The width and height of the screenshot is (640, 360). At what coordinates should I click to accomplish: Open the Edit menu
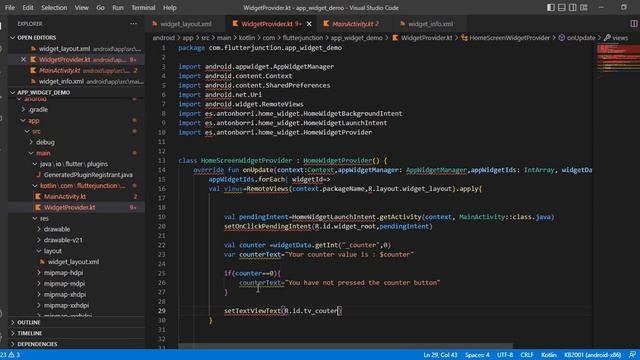[x=28, y=8]
